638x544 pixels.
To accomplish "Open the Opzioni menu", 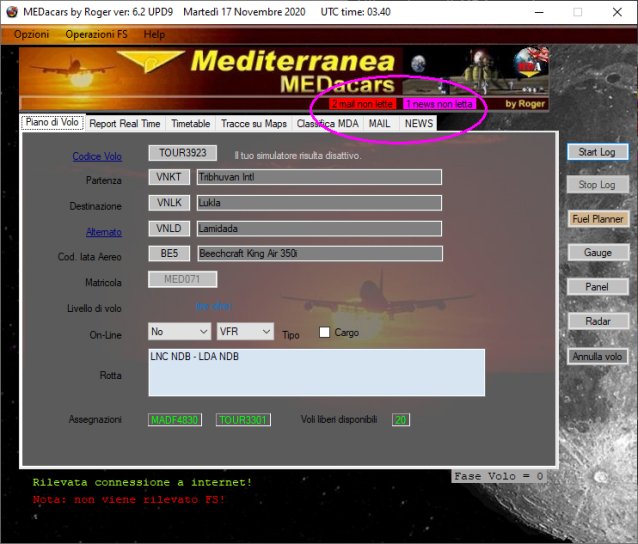I will click(x=32, y=34).
